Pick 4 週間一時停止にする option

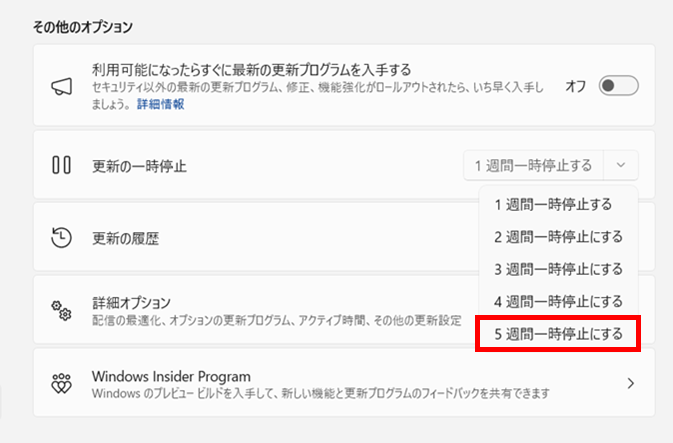(557, 301)
